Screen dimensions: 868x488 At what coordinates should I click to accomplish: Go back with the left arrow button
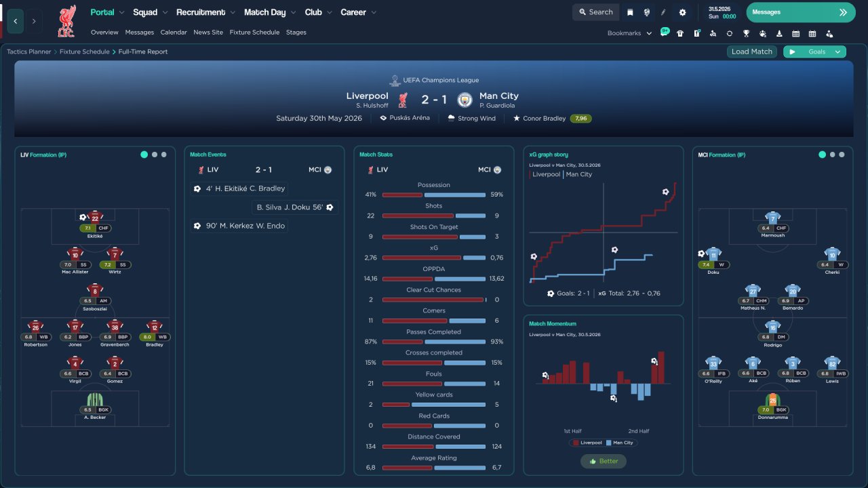click(15, 22)
